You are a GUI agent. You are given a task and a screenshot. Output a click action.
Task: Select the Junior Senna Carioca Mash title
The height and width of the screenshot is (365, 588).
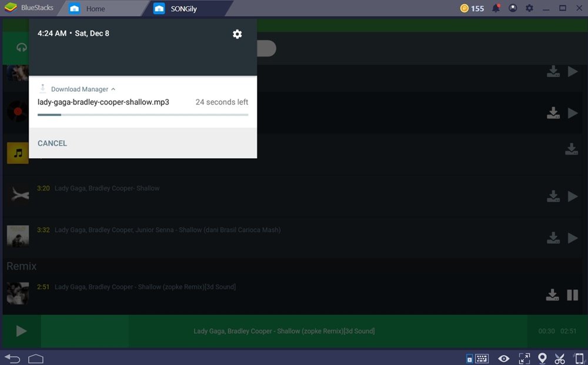[x=167, y=230]
